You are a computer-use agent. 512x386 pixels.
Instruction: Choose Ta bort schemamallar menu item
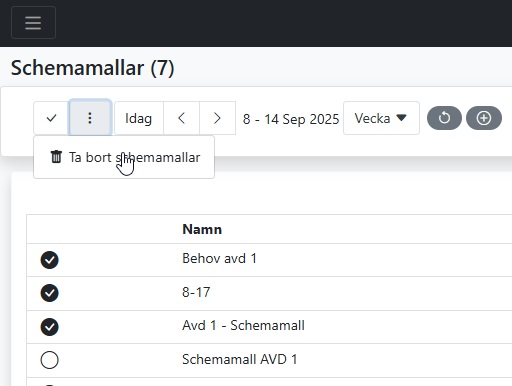(124, 157)
